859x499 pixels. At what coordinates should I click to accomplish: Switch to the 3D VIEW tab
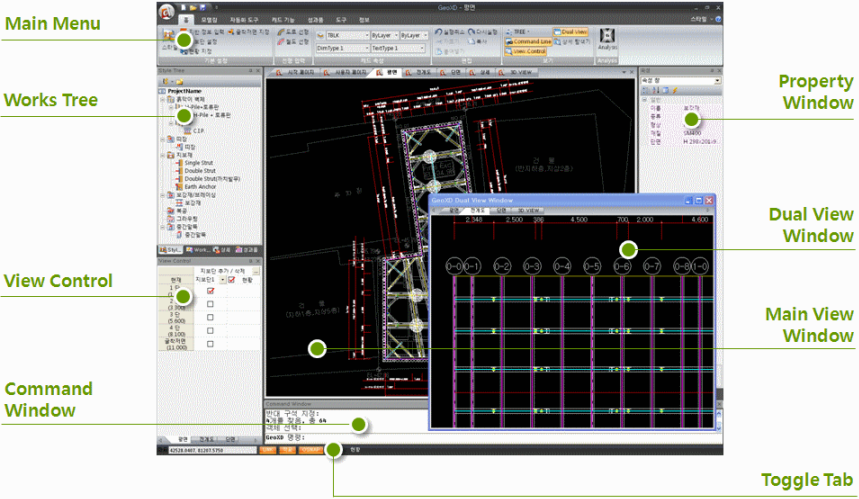pyautogui.click(x=523, y=72)
